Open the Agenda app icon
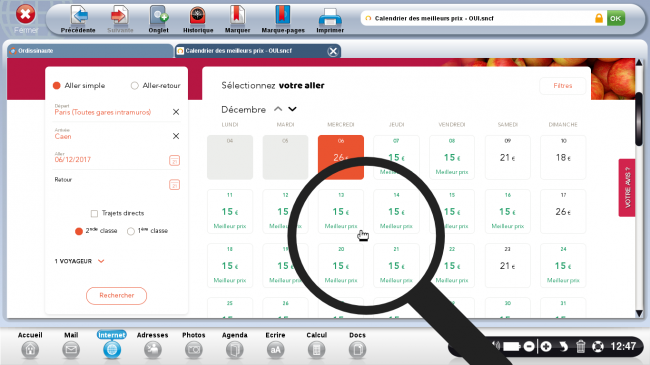The image size is (650, 365). [235, 350]
